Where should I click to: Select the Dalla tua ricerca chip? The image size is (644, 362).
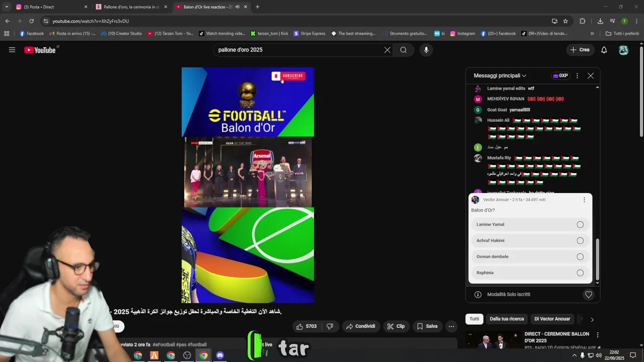point(507,319)
